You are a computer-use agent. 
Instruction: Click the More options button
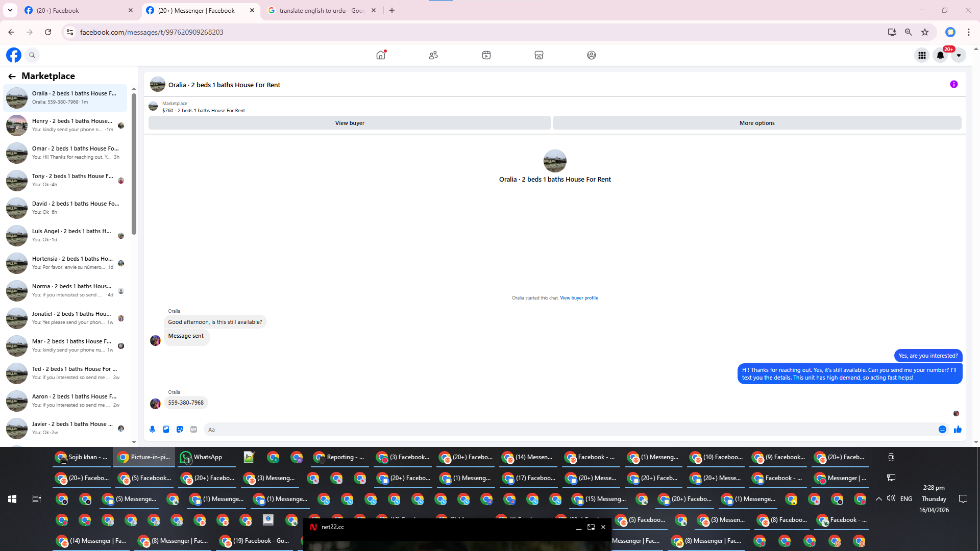(757, 123)
